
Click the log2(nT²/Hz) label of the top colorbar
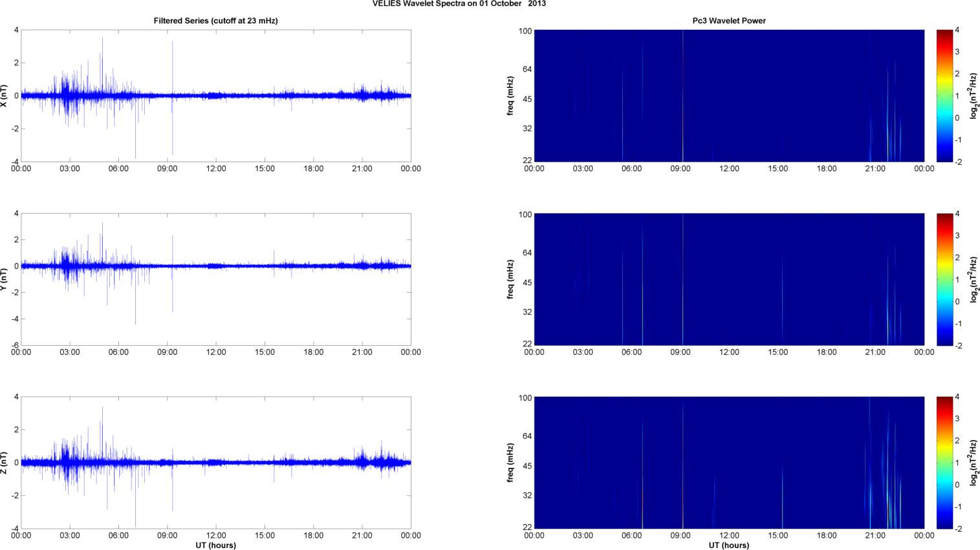click(x=974, y=96)
